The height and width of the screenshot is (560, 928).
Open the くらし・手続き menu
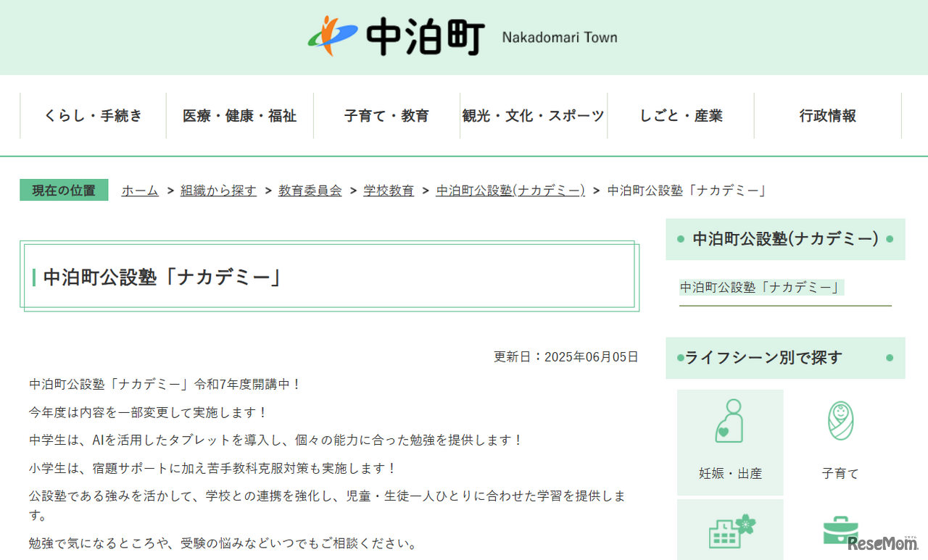[94, 116]
